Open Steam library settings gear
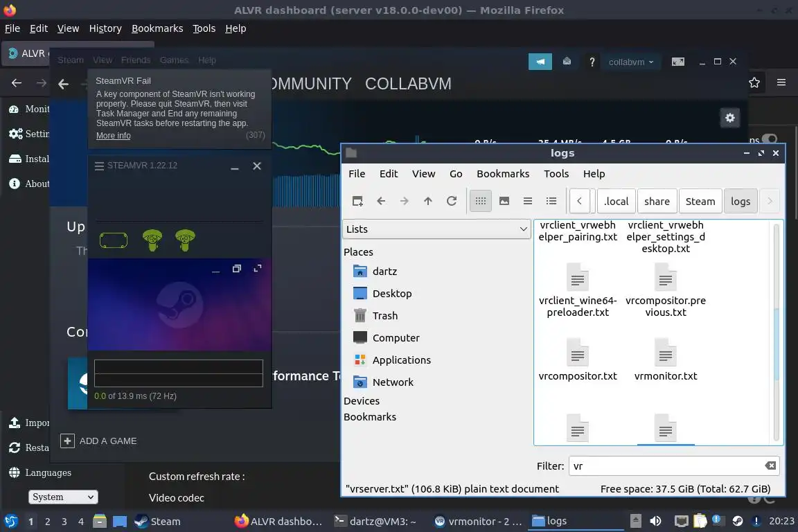This screenshot has height=532, width=798. point(730,118)
